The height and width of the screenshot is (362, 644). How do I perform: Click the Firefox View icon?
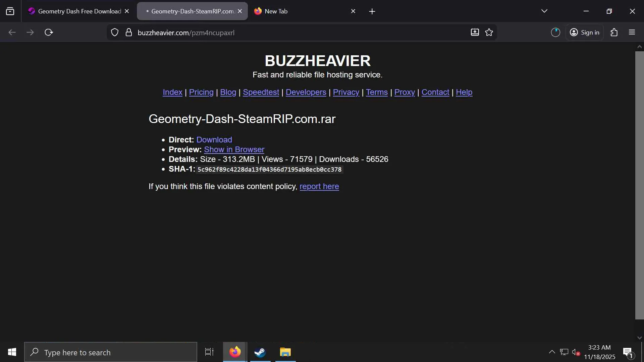pyautogui.click(x=10, y=11)
